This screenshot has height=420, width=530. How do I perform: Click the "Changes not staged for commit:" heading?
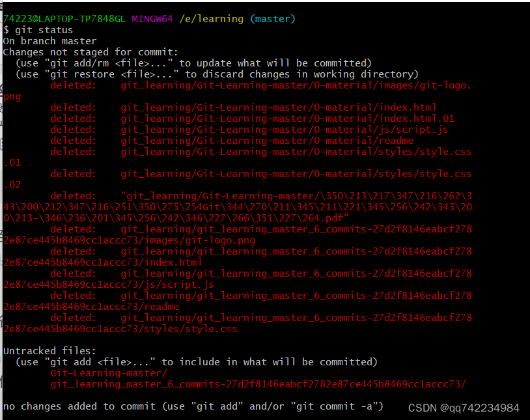(x=91, y=52)
